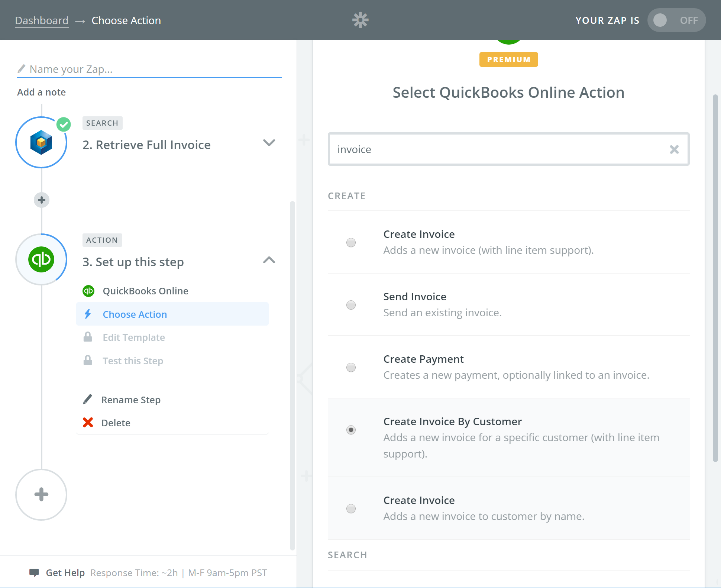
Task: Click the invoice search input field
Action: click(508, 149)
